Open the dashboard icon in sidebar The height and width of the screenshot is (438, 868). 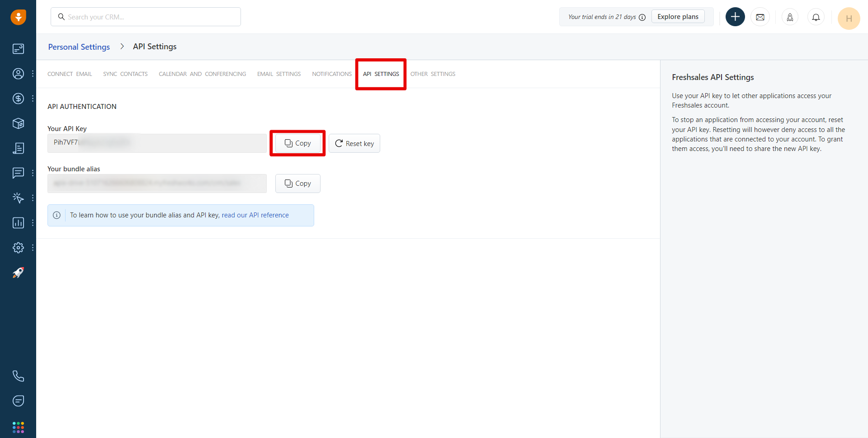[x=18, y=49]
